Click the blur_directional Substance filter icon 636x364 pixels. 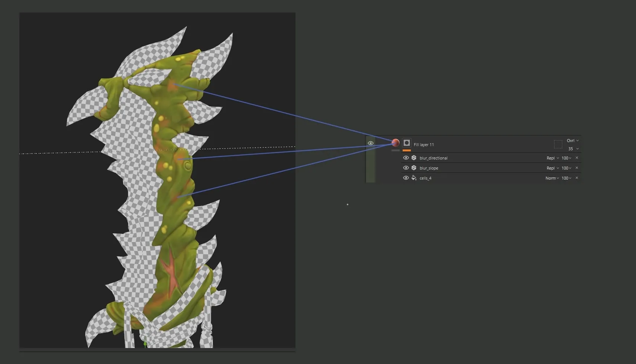pos(414,158)
